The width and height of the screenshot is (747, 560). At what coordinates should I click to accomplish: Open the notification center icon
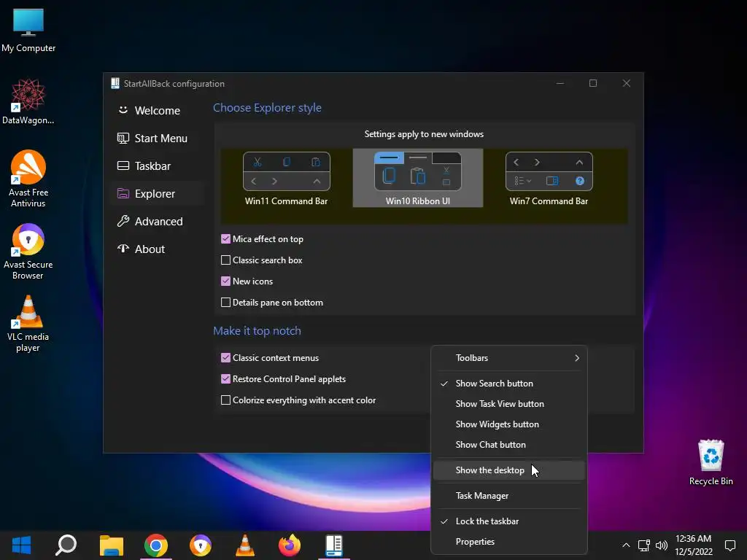pos(729,545)
